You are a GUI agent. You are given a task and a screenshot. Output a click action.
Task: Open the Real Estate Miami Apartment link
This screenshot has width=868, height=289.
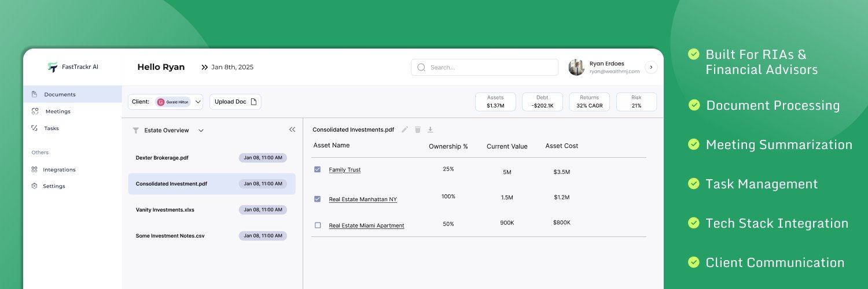click(366, 226)
